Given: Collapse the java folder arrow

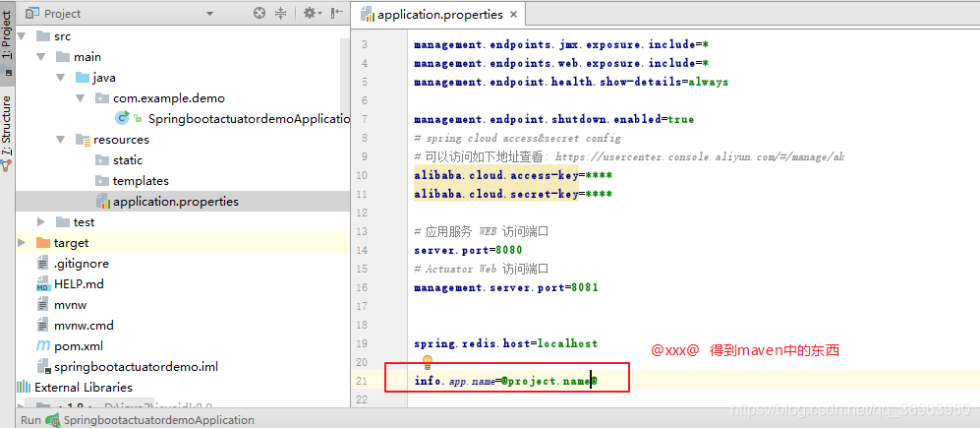Looking at the screenshot, I should pos(61,78).
